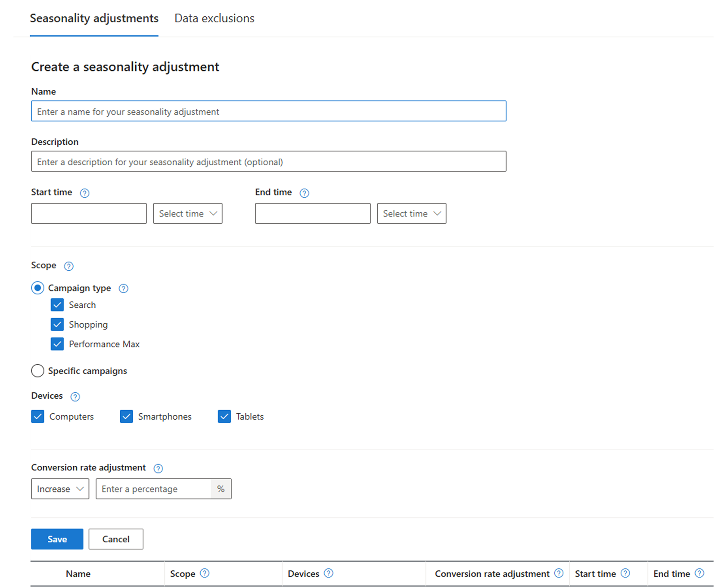The width and height of the screenshot is (727, 588).
Task: Click the help icon on Scope column header
Action: 205,573
